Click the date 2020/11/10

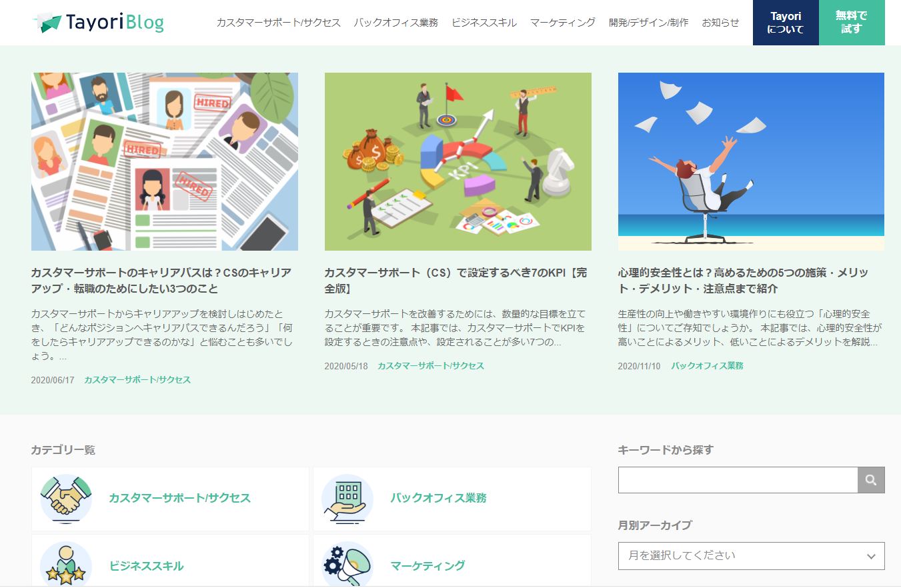click(x=640, y=366)
